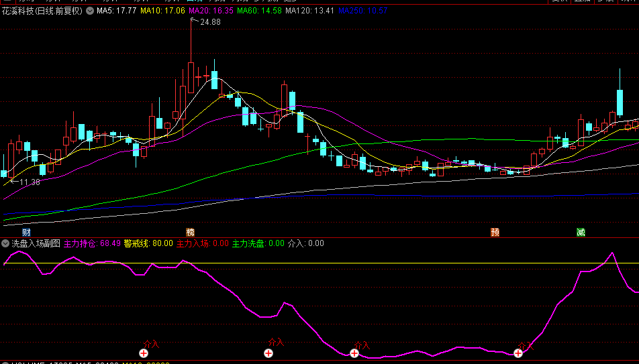Image resolution: width=639 pixels, height=364 pixels.
Task: Click the MA250 moving average label
Action: click(x=362, y=11)
